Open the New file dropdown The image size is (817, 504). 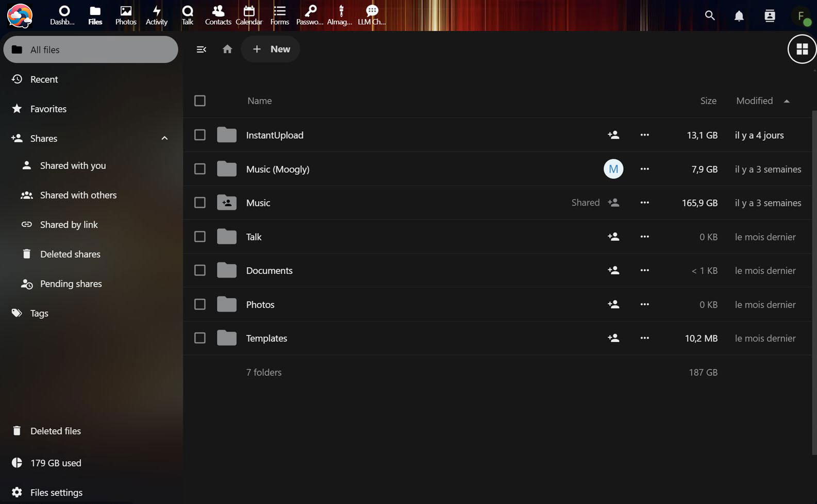click(x=271, y=49)
